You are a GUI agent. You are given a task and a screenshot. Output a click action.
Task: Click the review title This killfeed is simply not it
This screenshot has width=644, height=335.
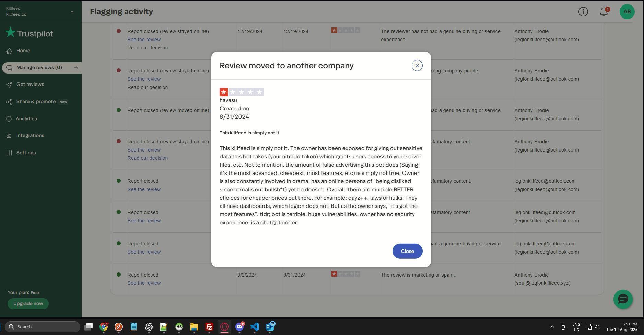pos(249,133)
